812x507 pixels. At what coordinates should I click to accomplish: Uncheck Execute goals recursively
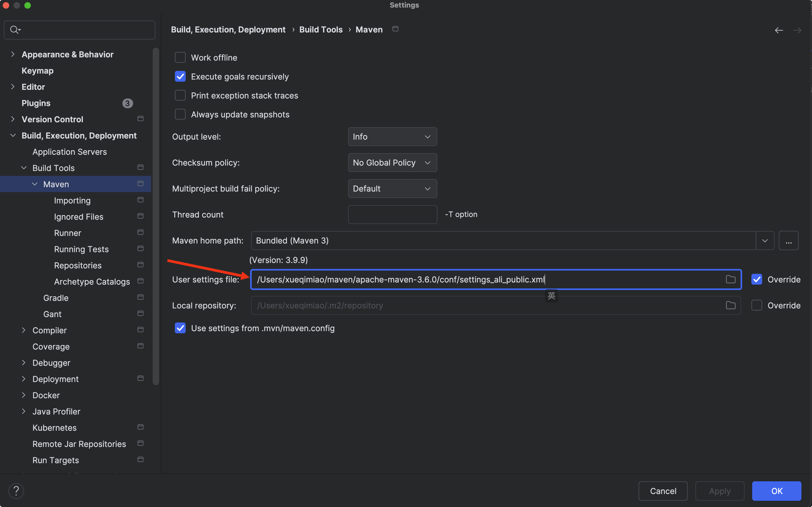click(x=180, y=77)
